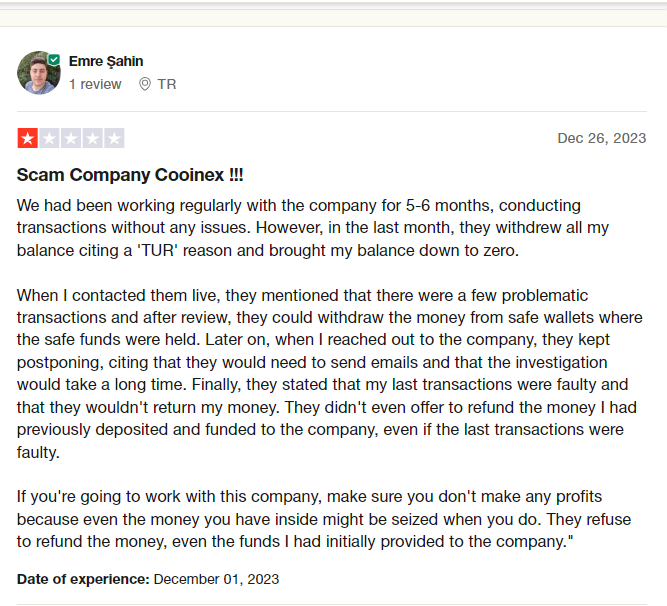
Task: Click the red first rating star
Action: click(28, 138)
